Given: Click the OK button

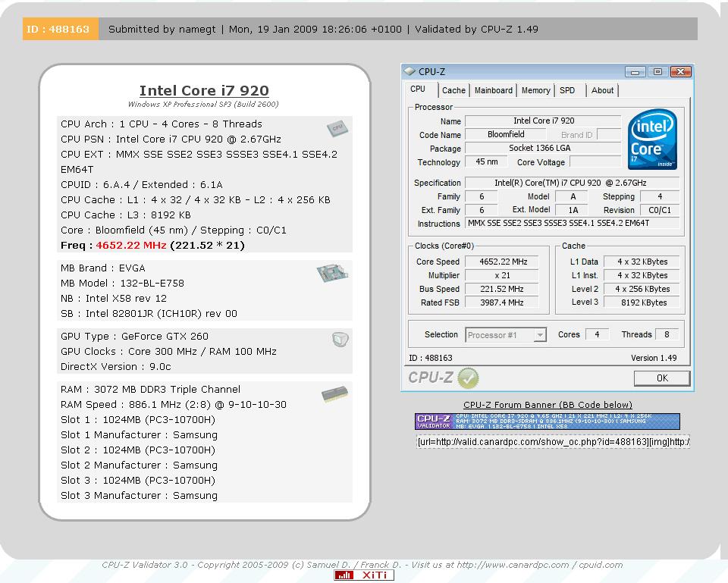Looking at the screenshot, I should pyautogui.click(x=661, y=378).
